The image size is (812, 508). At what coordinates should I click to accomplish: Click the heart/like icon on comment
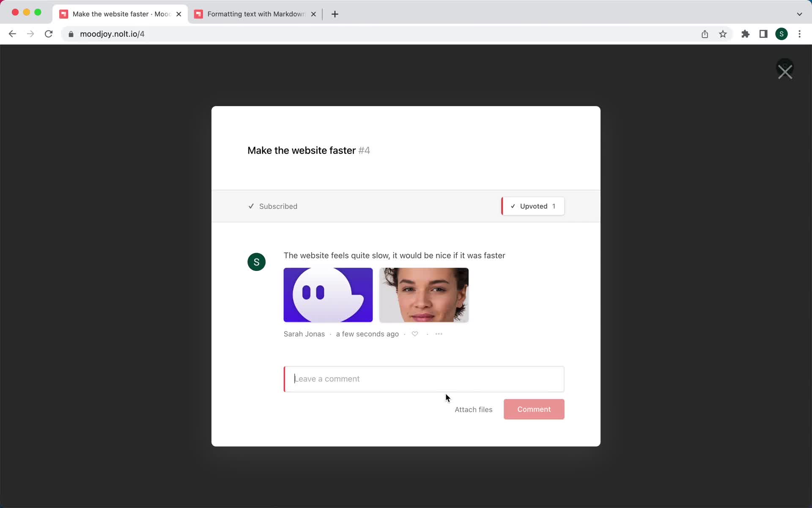414,334
